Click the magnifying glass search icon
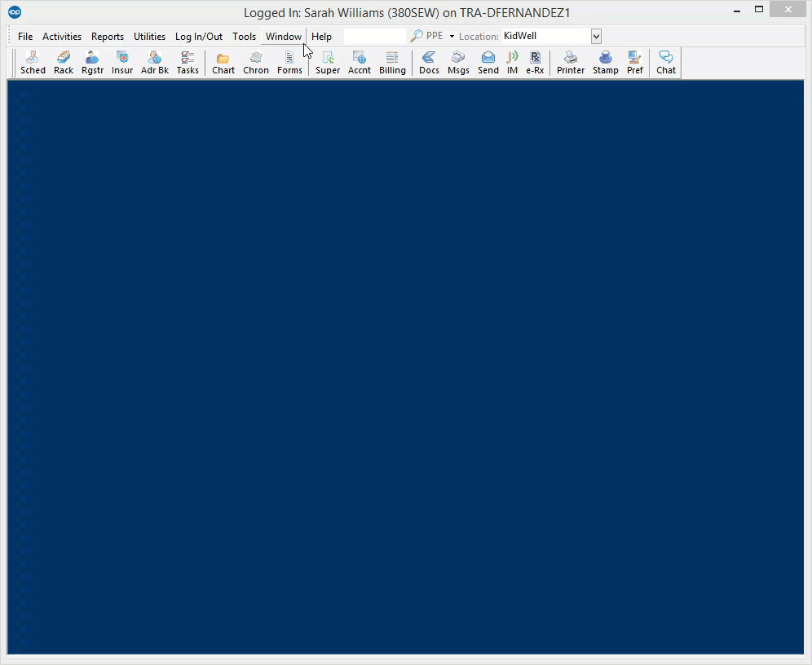 (417, 36)
